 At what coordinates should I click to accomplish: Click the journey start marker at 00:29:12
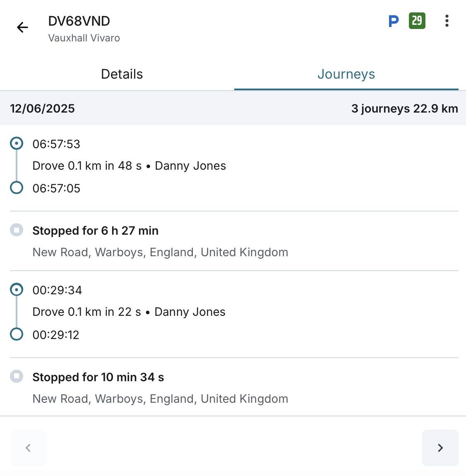[17, 334]
